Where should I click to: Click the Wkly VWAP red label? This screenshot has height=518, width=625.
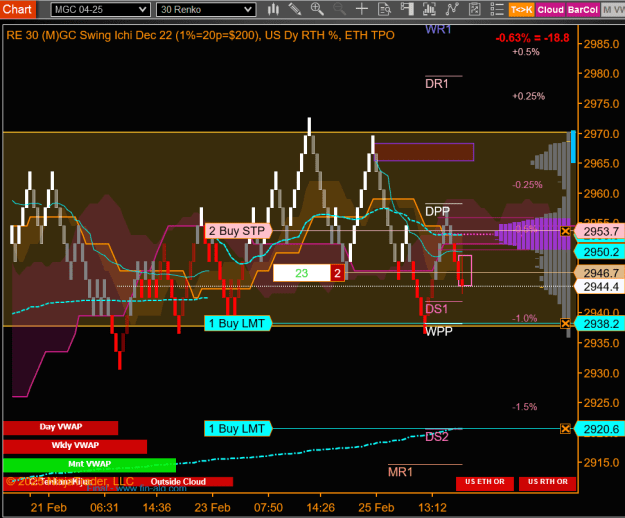click(x=75, y=446)
